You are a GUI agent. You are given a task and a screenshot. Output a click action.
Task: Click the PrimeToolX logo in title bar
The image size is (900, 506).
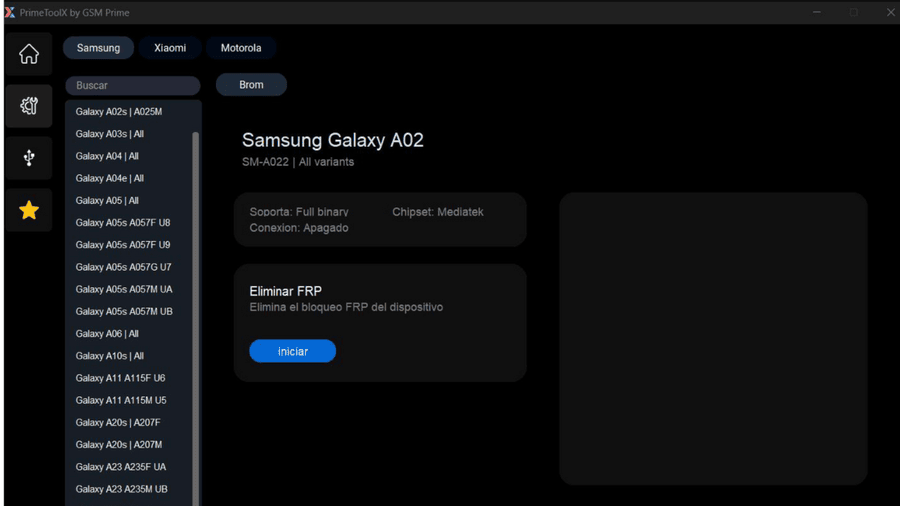point(10,12)
